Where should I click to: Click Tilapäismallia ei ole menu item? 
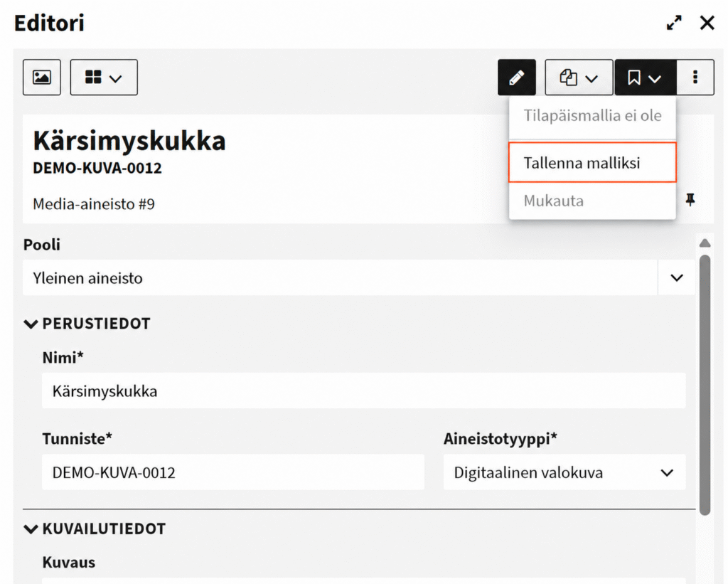click(x=592, y=116)
